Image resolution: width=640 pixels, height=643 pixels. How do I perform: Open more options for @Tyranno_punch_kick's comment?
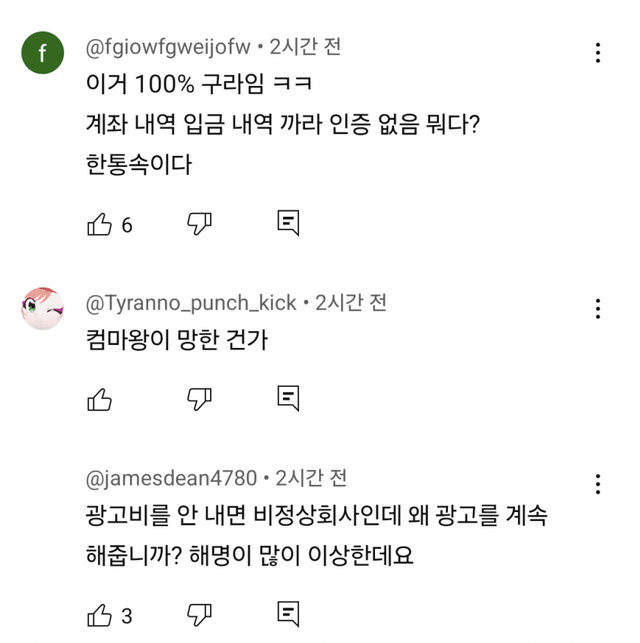click(x=598, y=308)
